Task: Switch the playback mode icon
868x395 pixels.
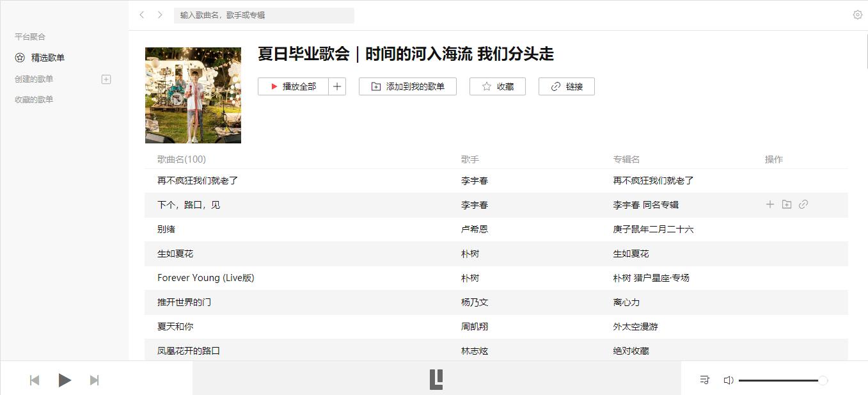Action: 704,380
